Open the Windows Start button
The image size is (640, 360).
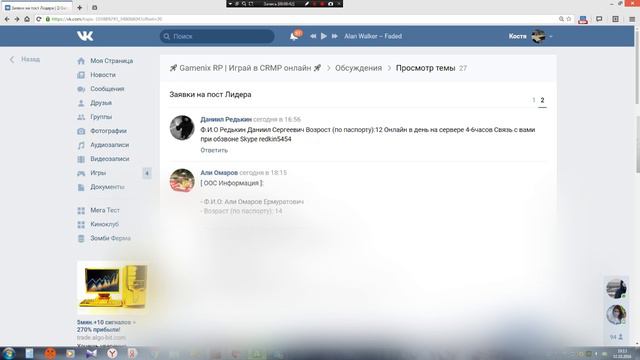[9, 353]
